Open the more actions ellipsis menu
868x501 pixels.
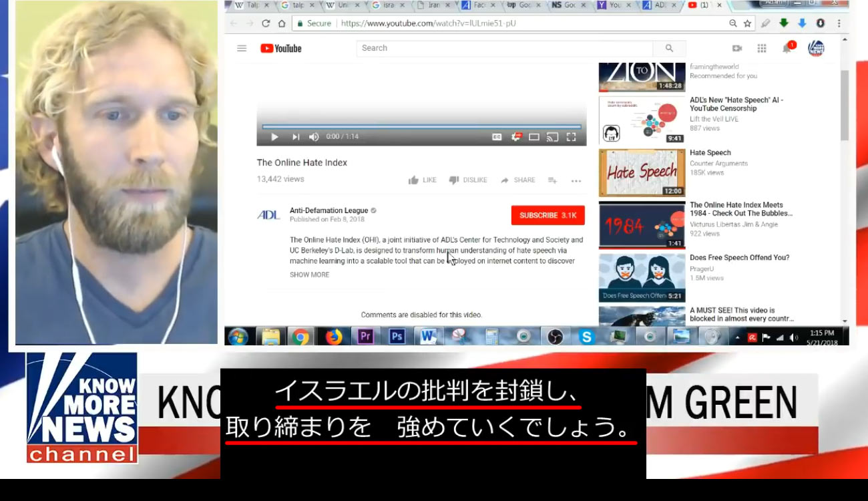(576, 181)
